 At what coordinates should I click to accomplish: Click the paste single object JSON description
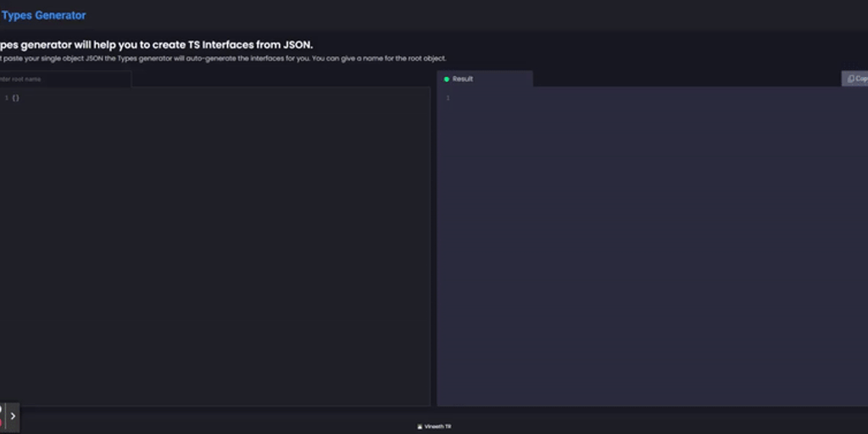click(223, 58)
